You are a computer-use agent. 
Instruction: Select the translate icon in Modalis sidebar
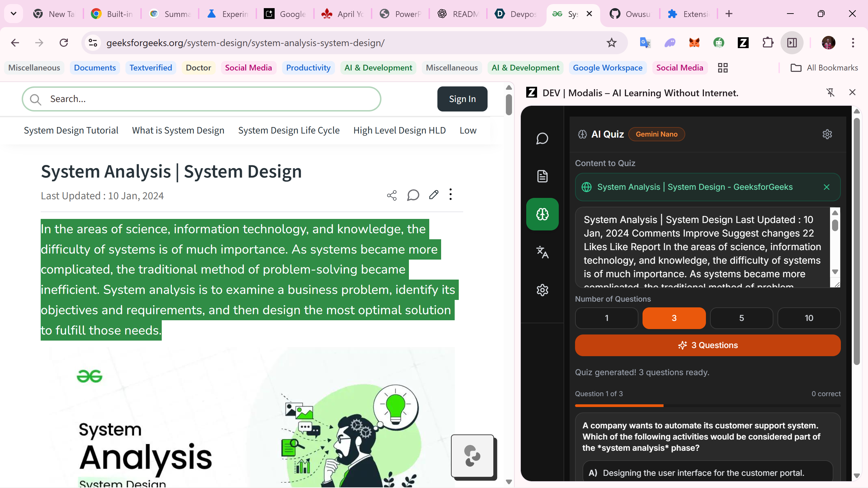coord(542,252)
